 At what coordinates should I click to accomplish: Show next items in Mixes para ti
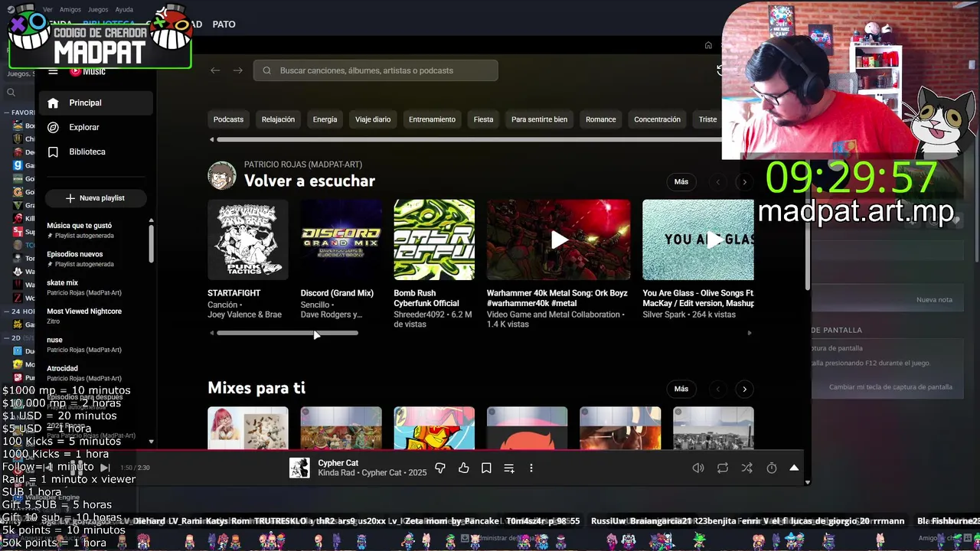click(x=744, y=389)
